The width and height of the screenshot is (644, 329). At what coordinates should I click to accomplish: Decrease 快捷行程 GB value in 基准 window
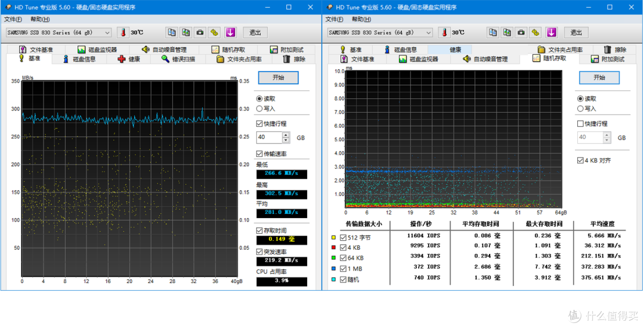pos(286,140)
